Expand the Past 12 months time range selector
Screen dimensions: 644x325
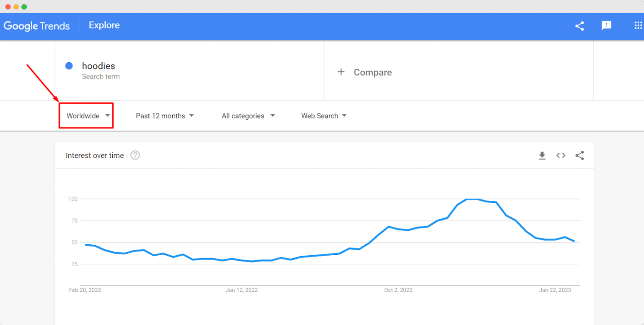point(164,115)
